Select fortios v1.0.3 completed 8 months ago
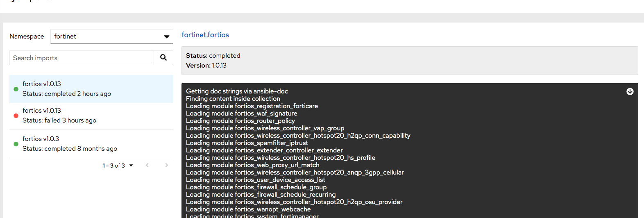 click(91, 144)
